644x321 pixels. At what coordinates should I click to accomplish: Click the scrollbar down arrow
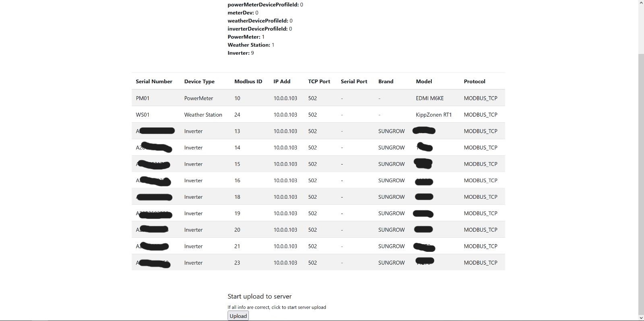(x=641, y=317)
